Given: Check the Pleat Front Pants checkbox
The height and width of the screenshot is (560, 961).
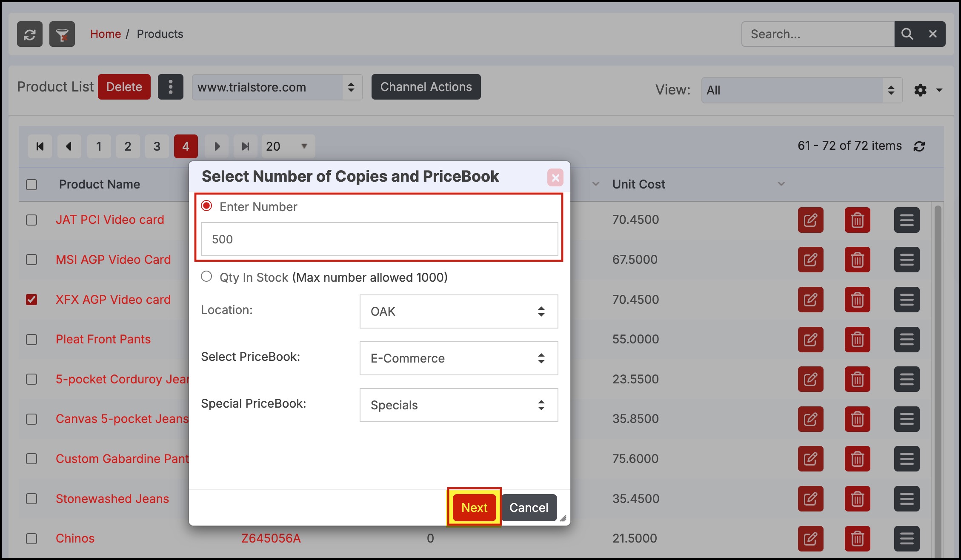Looking at the screenshot, I should [31, 340].
